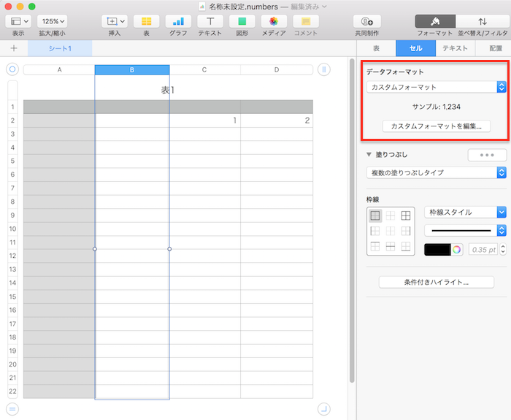Switch to the テキスト inspector tab
The image size is (511, 420).
pos(455,48)
